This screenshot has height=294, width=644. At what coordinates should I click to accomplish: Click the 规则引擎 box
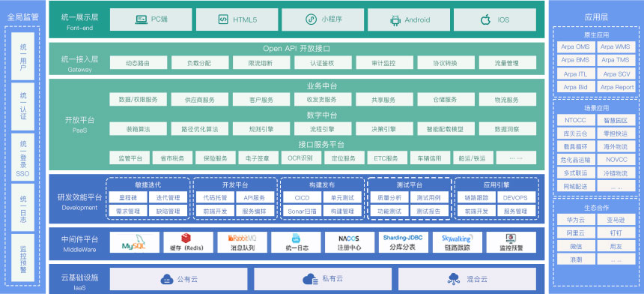tap(261, 129)
